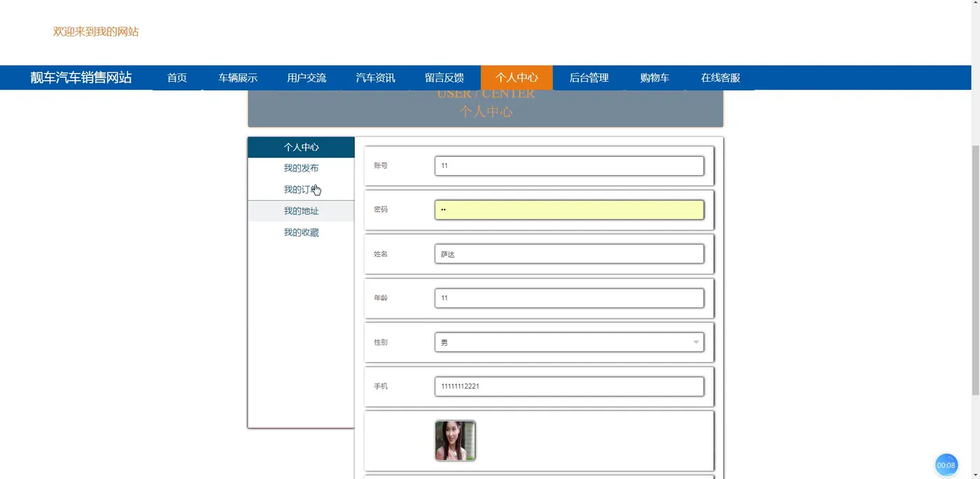Select the 汽车资讯 menu item
This screenshot has height=479, width=980.
coord(375,78)
